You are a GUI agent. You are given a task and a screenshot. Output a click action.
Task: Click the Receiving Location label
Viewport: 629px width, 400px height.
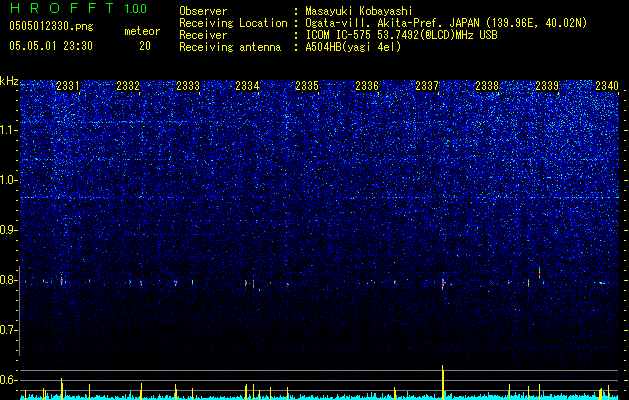click(x=233, y=23)
